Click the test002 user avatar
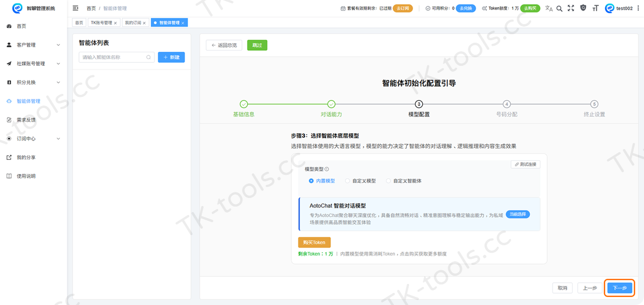 pos(610,8)
